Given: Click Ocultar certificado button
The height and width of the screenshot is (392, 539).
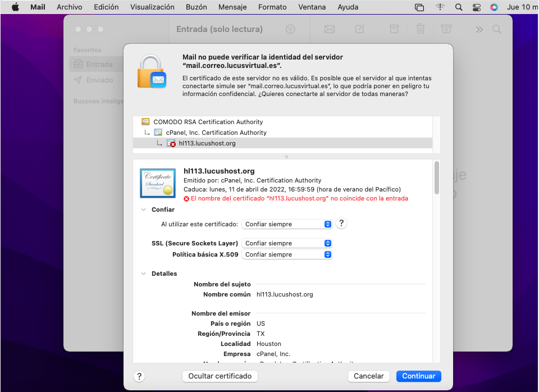Looking at the screenshot, I should click(x=220, y=376).
